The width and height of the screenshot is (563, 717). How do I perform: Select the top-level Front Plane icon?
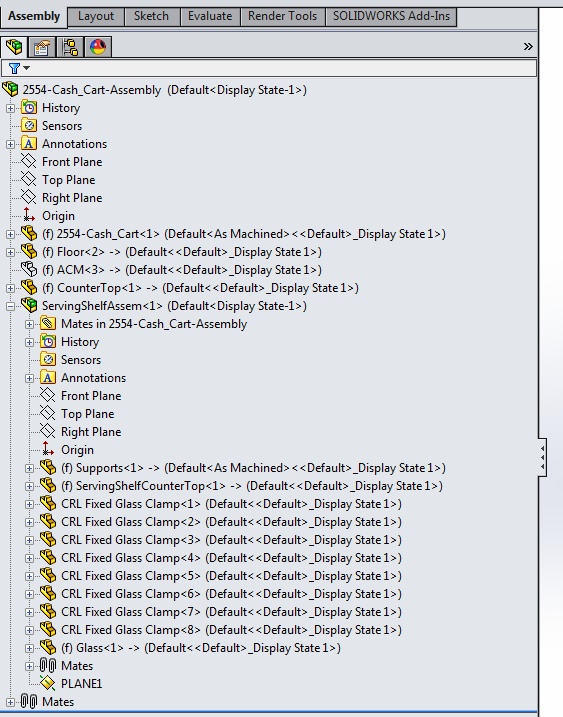(x=29, y=161)
